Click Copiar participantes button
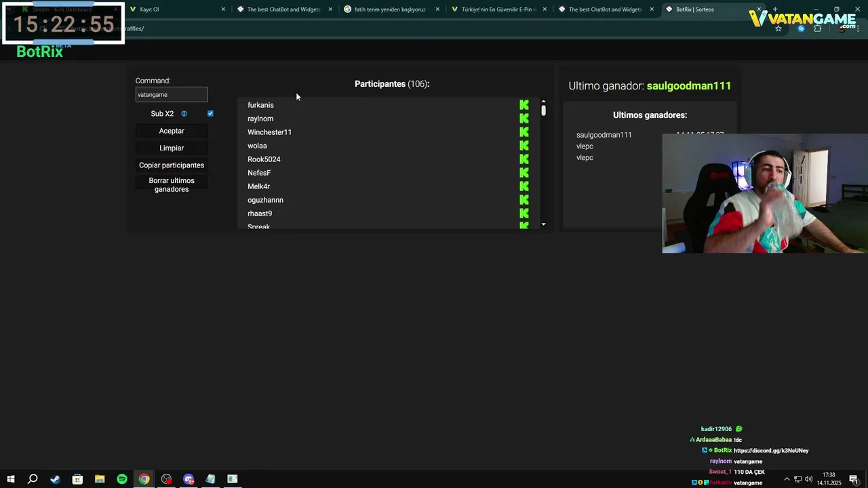Screen dimensions: 868x488 172,165
